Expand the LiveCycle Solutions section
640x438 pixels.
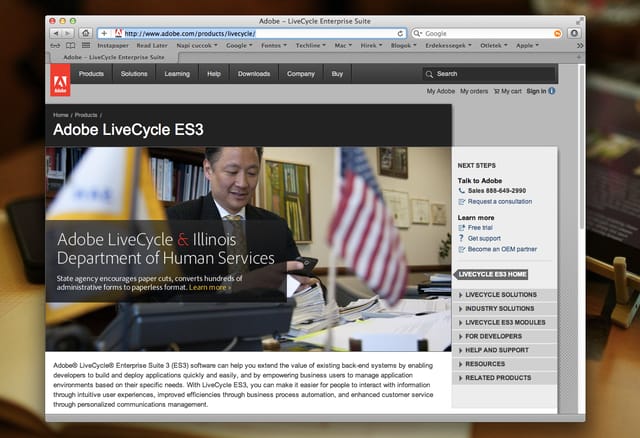504,295
